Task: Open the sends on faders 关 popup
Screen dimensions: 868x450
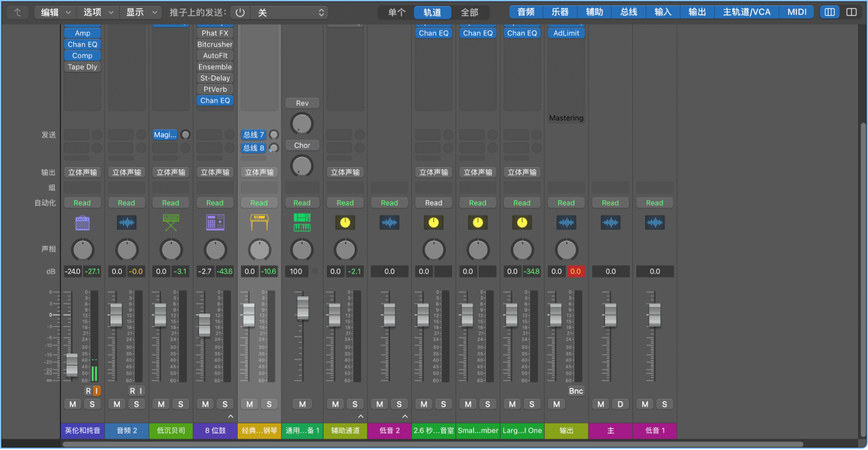Action: tap(290, 12)
